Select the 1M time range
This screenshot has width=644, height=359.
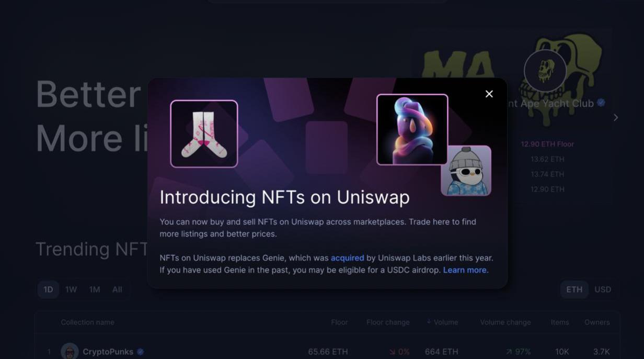(95, 289)
